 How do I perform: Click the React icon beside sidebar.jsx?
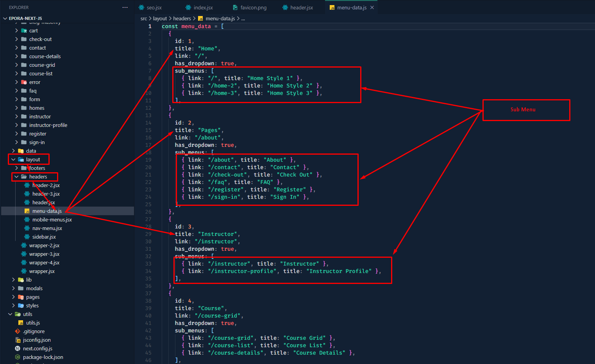[x=27, y=237]
